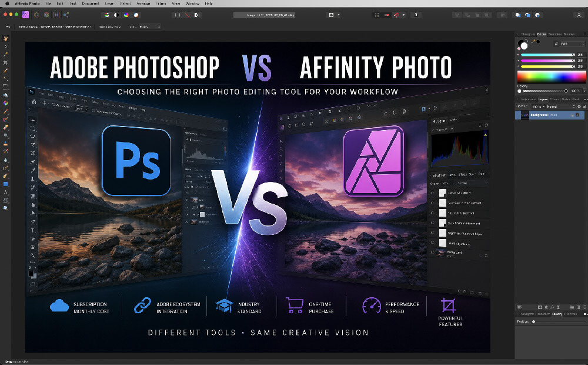Open the Adjustment panel tab
This screenshot has width=588, height=365.
[x=529, y=99]
